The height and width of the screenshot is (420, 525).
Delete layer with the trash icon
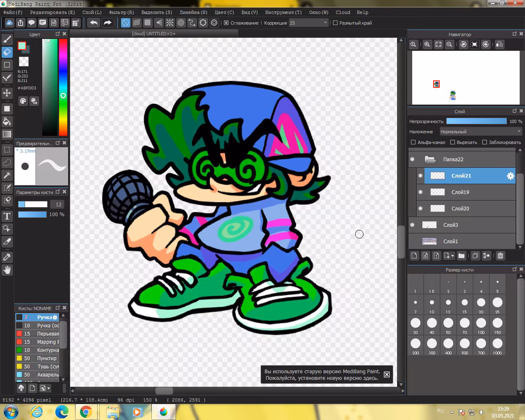[500, 256]
